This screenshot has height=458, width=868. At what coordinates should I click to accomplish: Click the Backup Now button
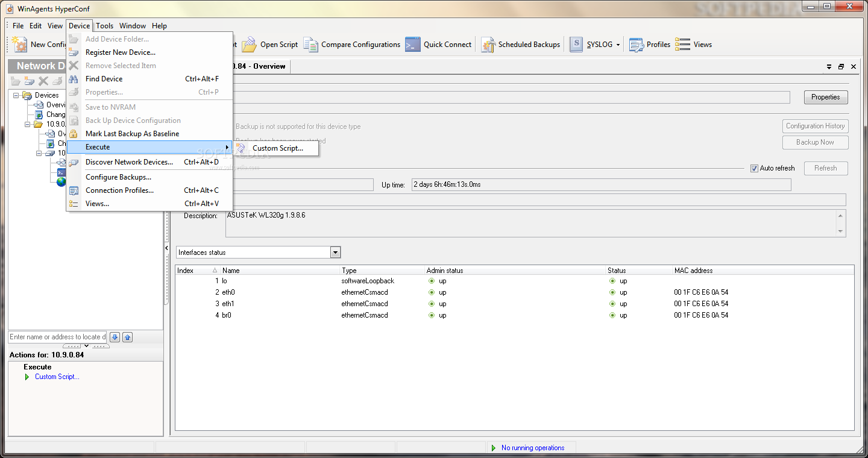[816, 142]
